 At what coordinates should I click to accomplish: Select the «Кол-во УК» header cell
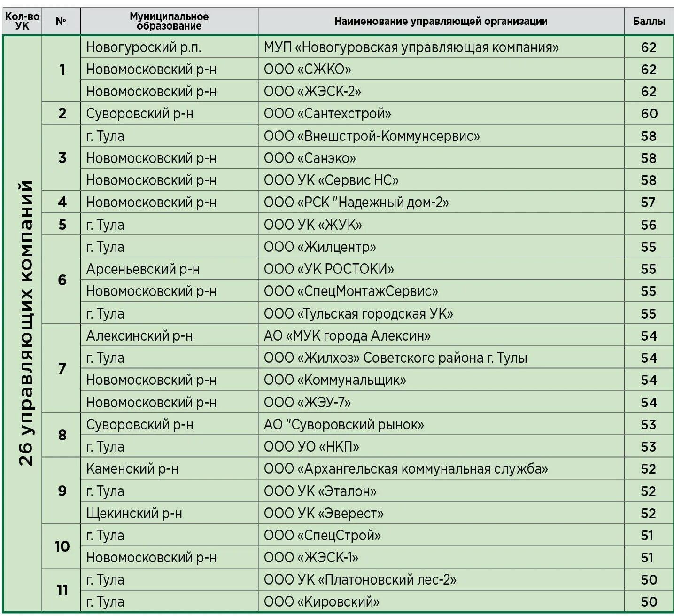pos(22,21)
